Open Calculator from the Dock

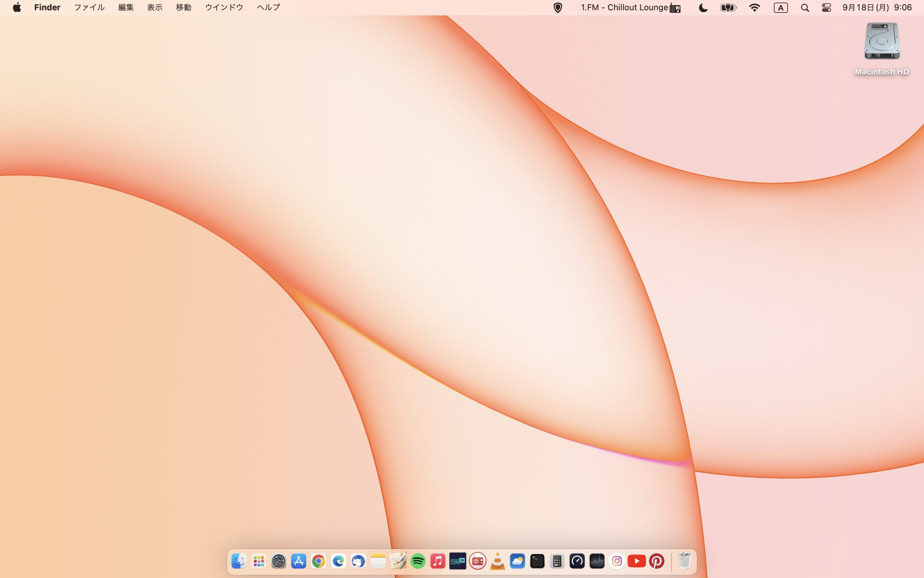pos(557,561)
